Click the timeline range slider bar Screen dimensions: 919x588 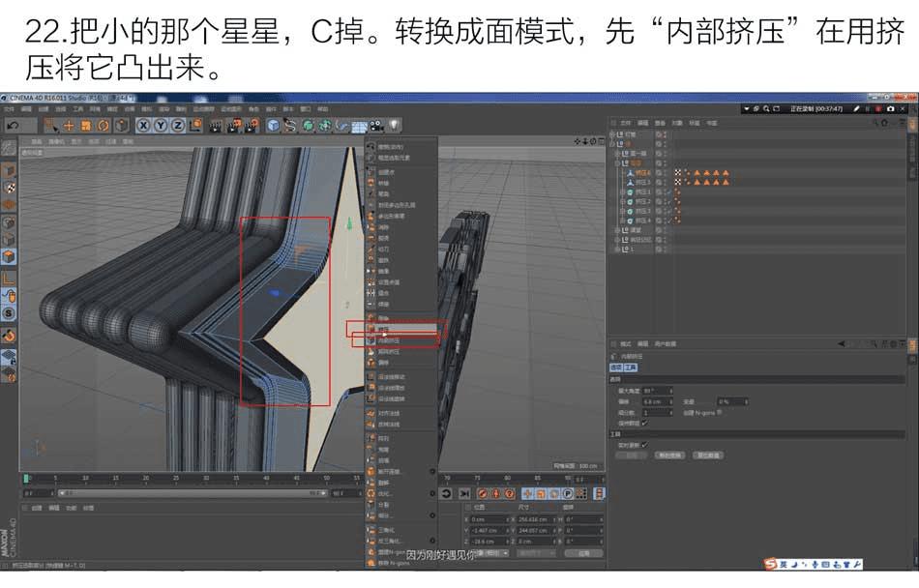(x=192, y=493)
